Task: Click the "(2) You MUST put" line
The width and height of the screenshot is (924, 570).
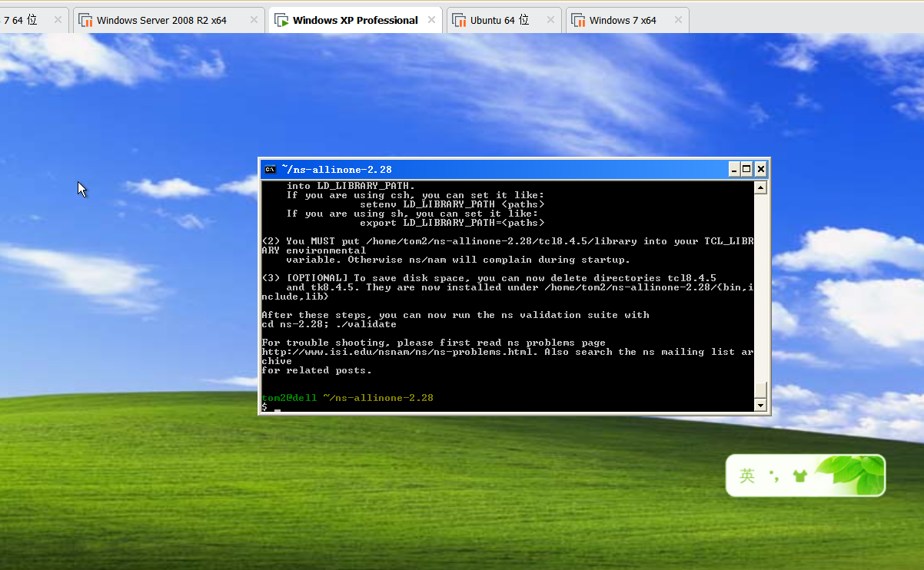Action: [507, 241]
